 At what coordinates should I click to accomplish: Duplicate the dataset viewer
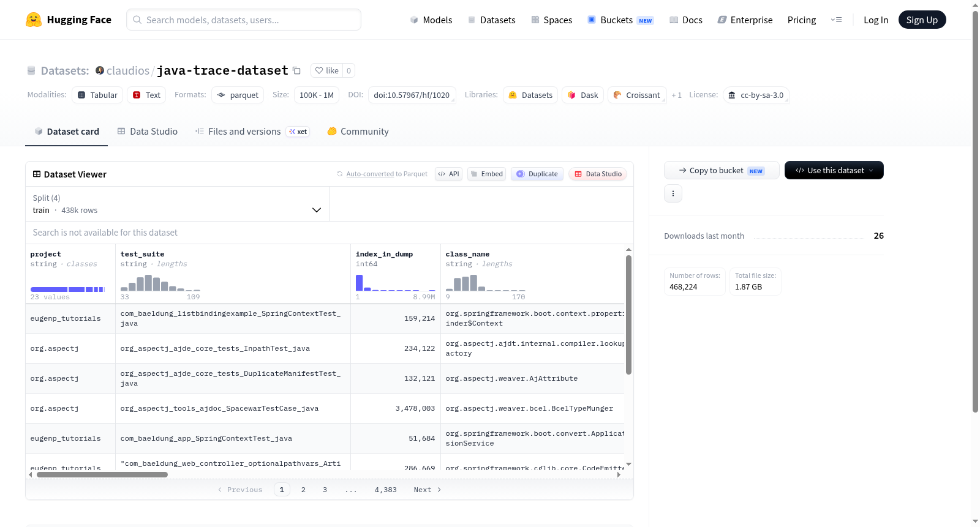[537, 174]
